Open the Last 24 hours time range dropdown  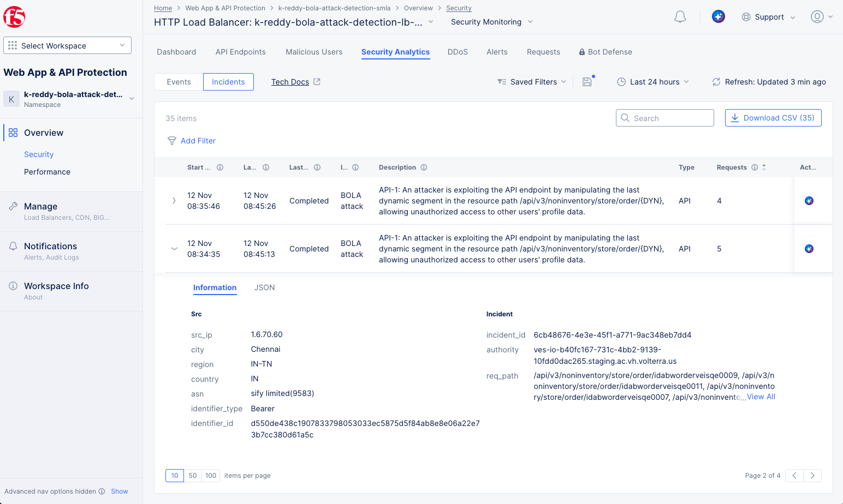[x=653, y=82]
